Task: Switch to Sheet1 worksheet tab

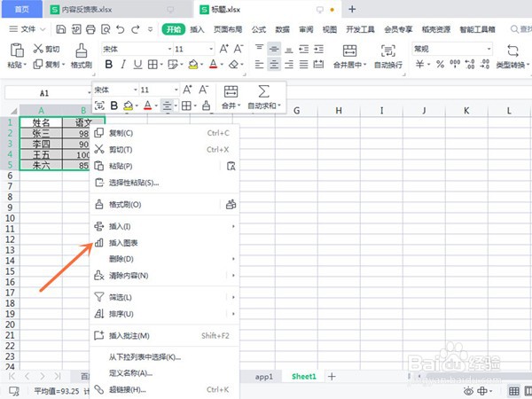Action: tap(303, 377)
